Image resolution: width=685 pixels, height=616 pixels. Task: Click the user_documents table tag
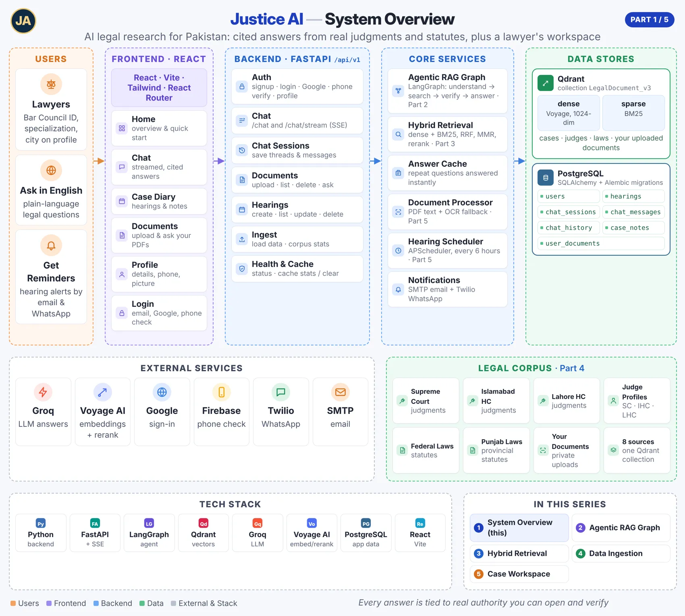click(601, 243)
